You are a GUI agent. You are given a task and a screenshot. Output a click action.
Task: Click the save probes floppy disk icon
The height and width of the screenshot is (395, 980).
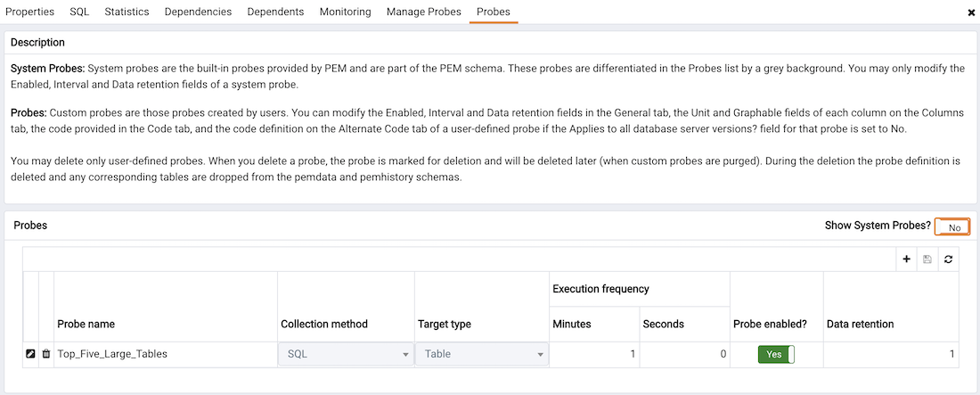tap(927, 259)
